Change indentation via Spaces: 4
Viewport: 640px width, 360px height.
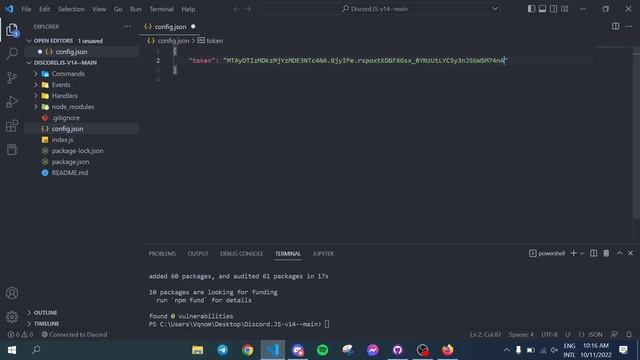pos(521,334)
